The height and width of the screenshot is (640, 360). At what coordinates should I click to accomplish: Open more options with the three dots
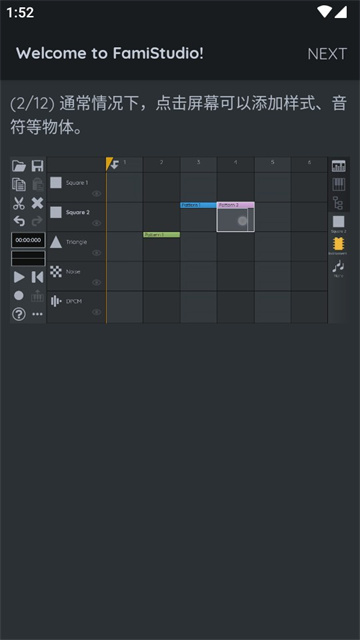click(38, 314)
